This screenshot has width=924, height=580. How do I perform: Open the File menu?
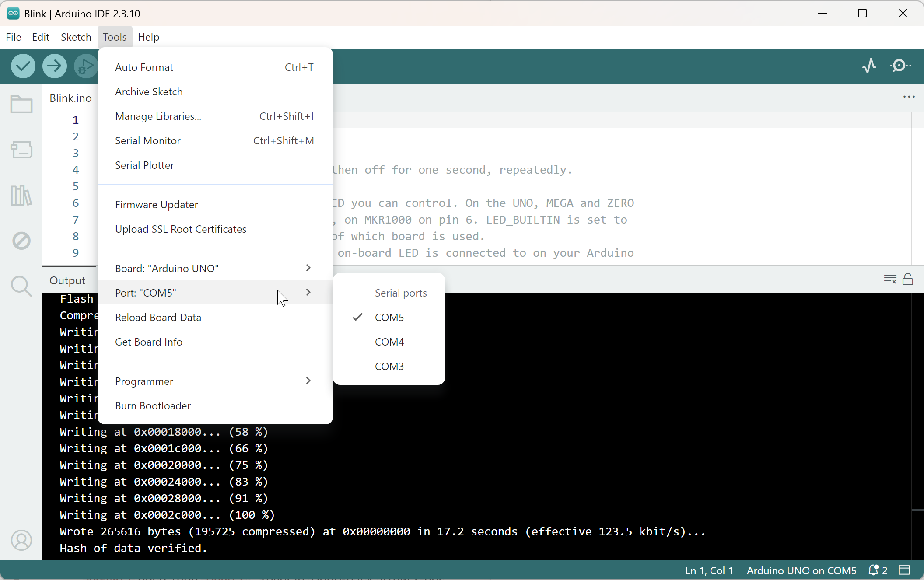point(14,37)
